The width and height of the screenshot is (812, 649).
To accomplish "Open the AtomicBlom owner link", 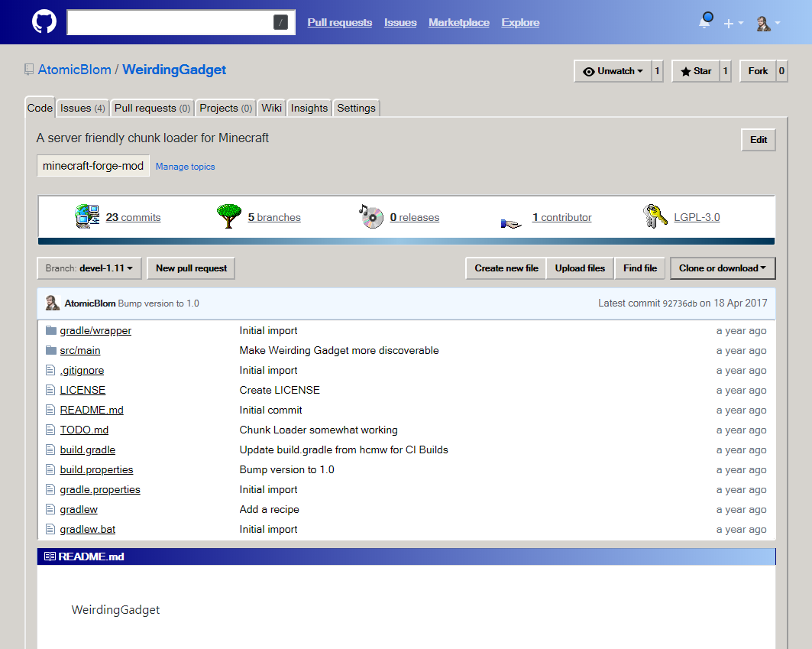I will (75, 70).
